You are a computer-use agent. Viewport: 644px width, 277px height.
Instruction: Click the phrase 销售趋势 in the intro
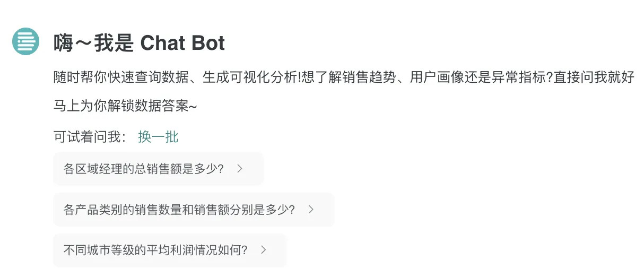click(368, 78)
